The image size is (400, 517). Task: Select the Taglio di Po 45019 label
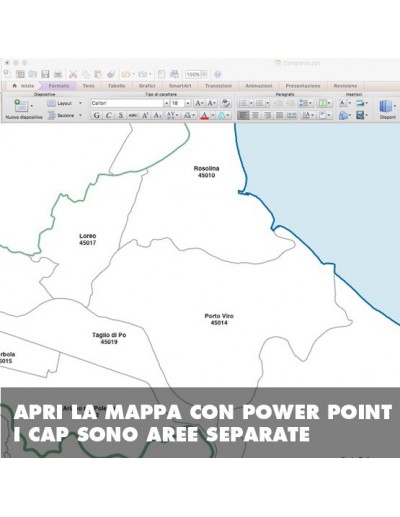click(109, 338)
